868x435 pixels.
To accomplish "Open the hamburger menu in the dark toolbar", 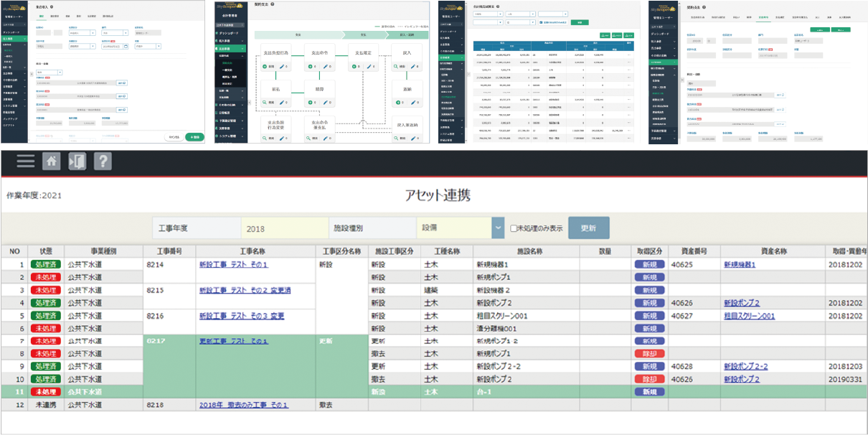I will pyautogui.click(x=25, y=161).
